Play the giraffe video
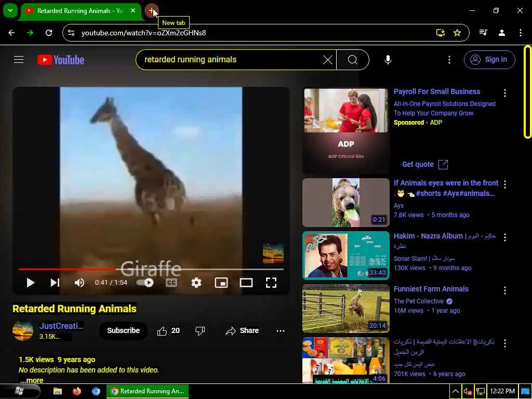 [x=30, y=283]
